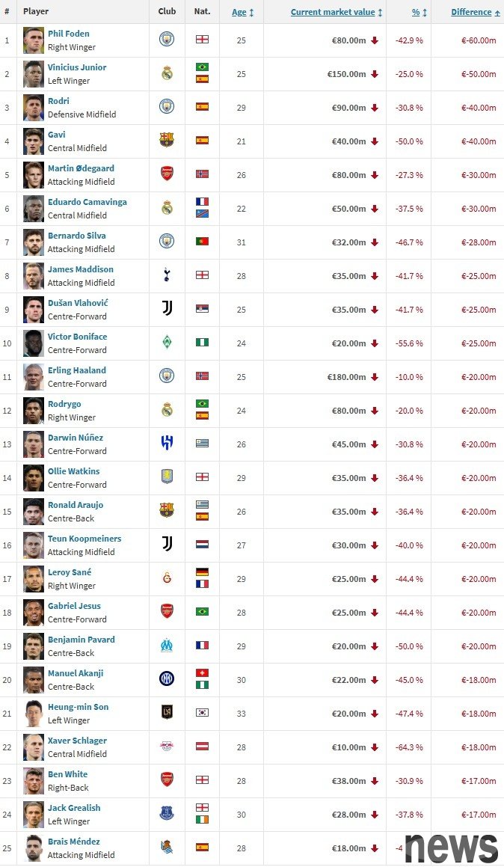Click Everton crest in Jack Grealish row
The height and width of the screenshot is (867, 504).
(167, 814)
